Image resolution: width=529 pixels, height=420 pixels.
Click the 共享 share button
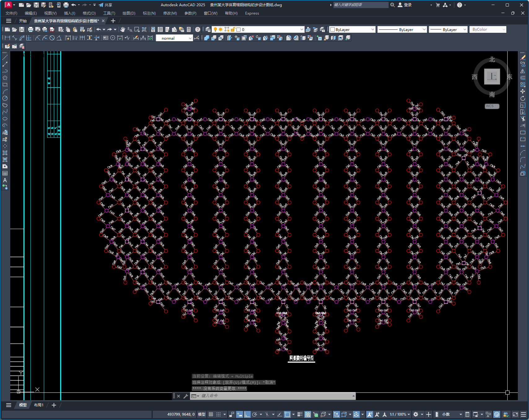tap(105, 5)
